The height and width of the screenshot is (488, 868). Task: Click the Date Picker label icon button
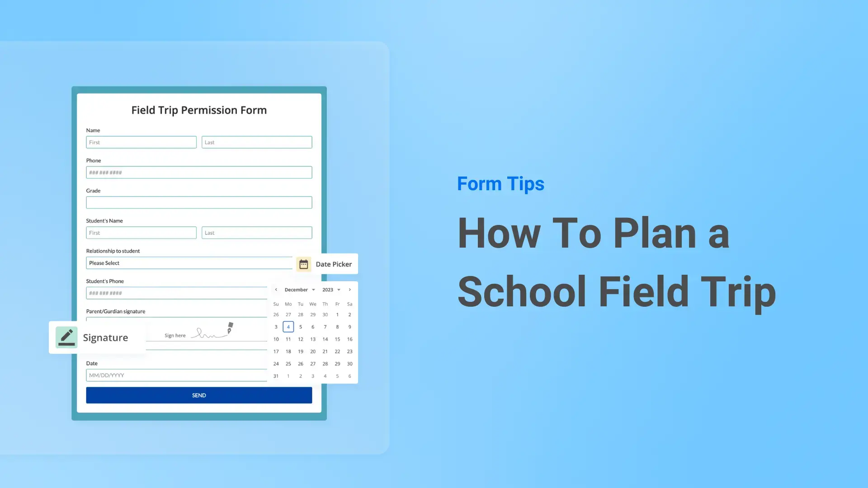[x=303, y=264]
